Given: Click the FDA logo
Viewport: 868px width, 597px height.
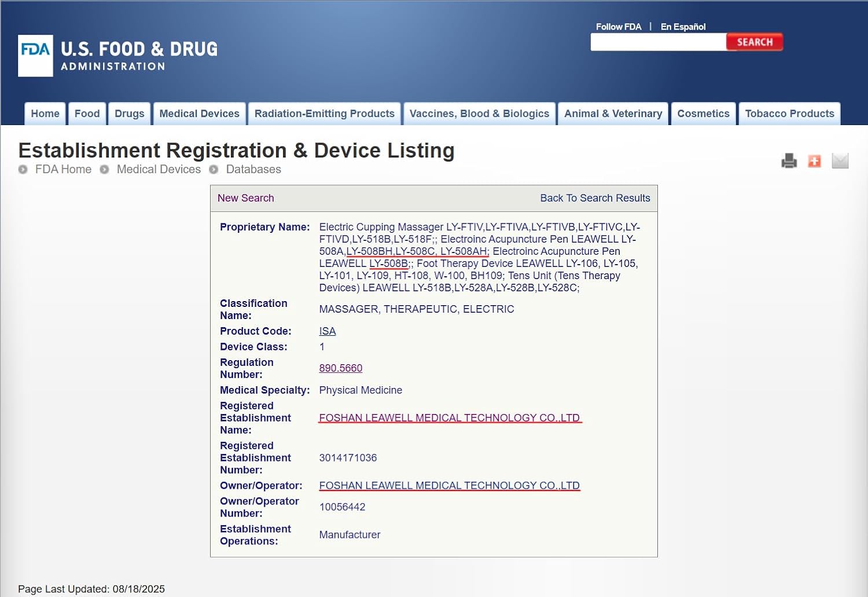Looking at the screenshot, I should [x=35, y=56].
